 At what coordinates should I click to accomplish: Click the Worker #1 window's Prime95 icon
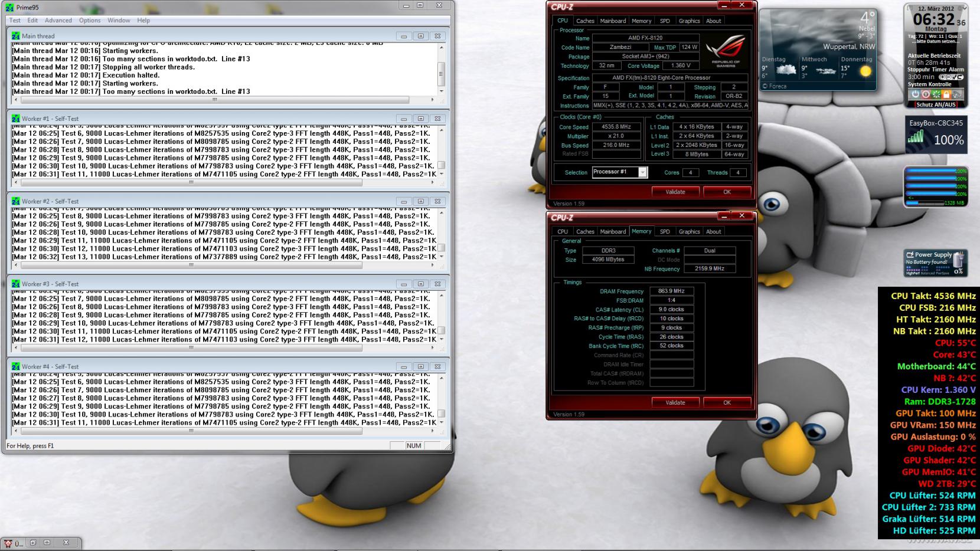[x=15, y=119]
